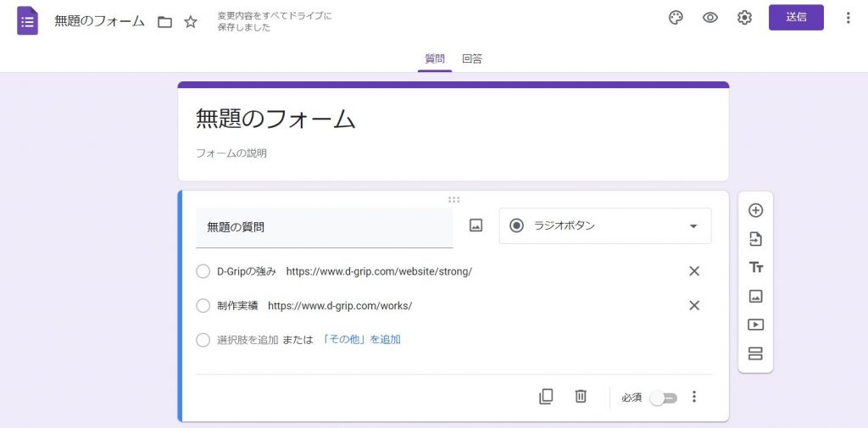
Task: Open the ラジオボタン question type dropdown
Action: point(605,226)
